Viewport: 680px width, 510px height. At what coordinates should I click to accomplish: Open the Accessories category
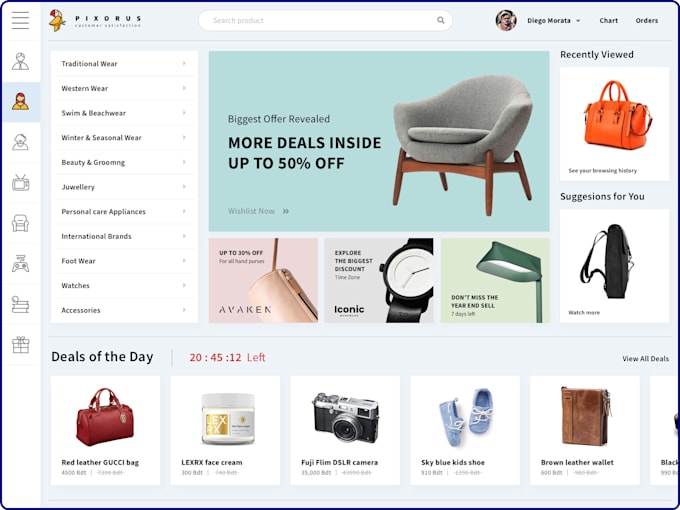[x=124, y=311]
